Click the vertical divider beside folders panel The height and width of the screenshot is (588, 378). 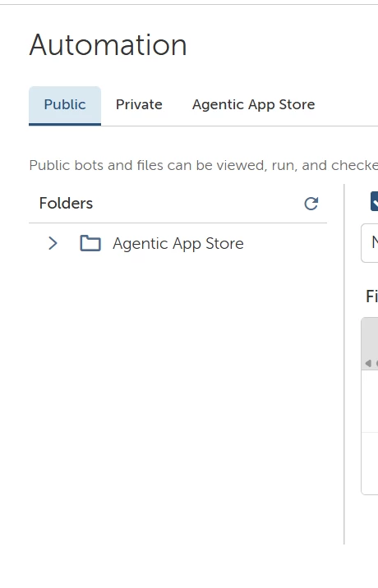(x=344, y=364)
